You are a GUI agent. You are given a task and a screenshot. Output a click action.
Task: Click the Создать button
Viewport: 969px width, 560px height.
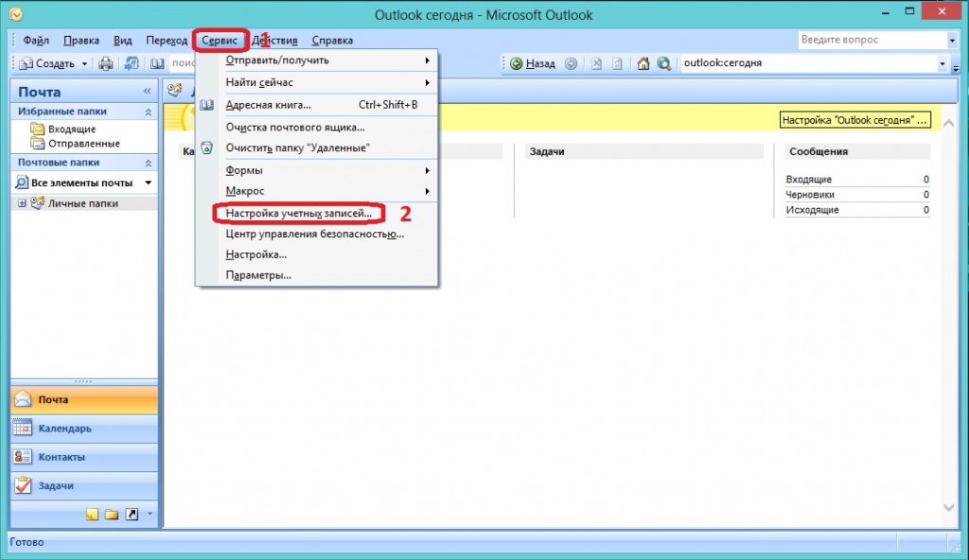(47, 63)
